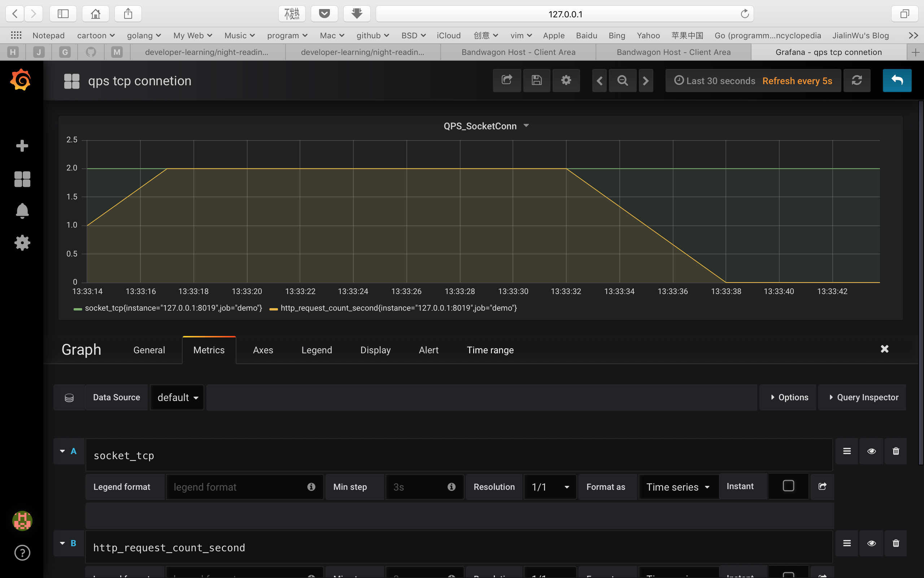This screenshot has width=924, height=578.
Task: Switch to first Bandwagon Host browser tab
Action: [518, 52]
